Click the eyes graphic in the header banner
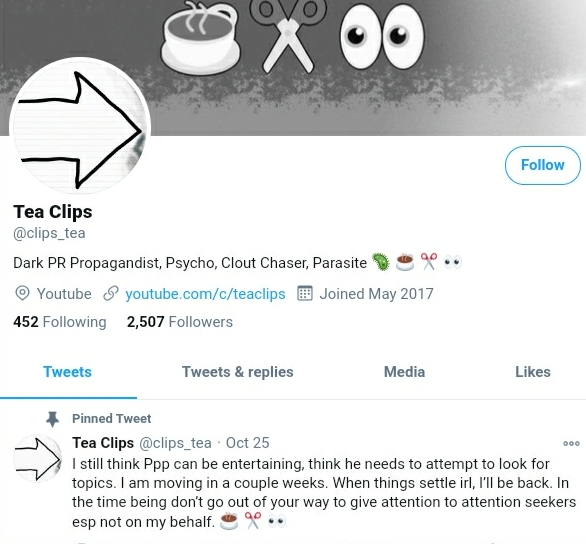 coord(382,37)
